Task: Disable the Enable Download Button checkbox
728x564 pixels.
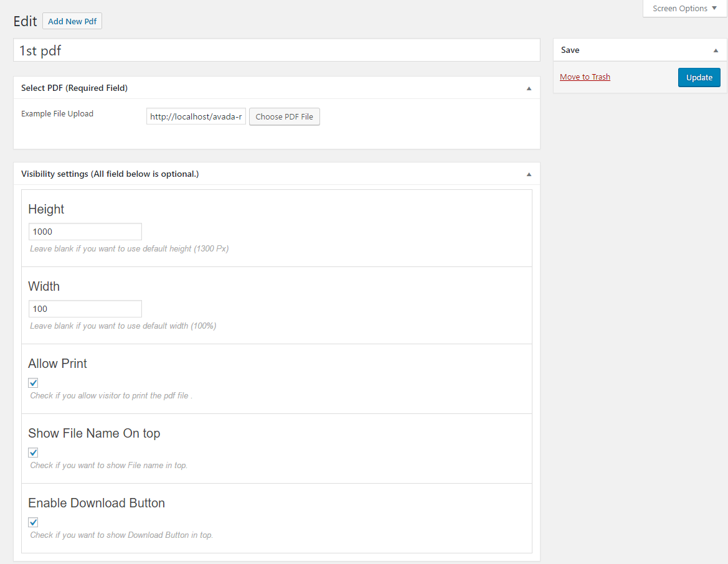Action: click(x=34, y=522)
